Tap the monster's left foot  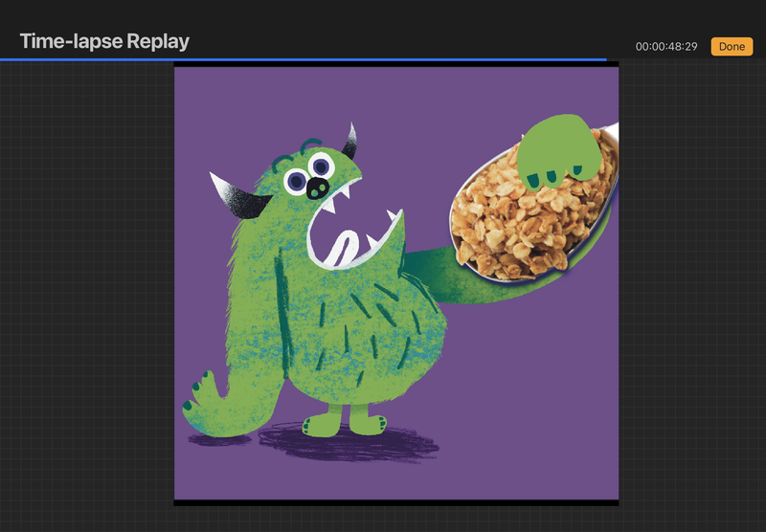tap(322, 421)
